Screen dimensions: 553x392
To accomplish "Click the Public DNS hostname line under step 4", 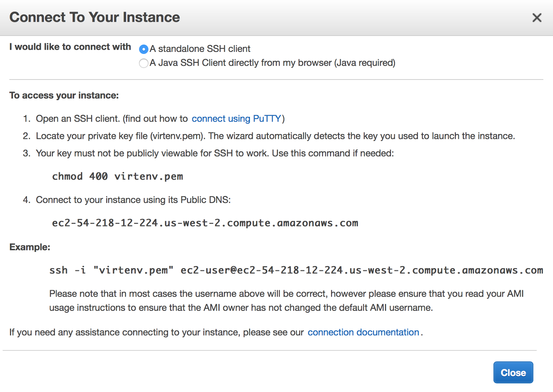I will (x=205, y=223).
